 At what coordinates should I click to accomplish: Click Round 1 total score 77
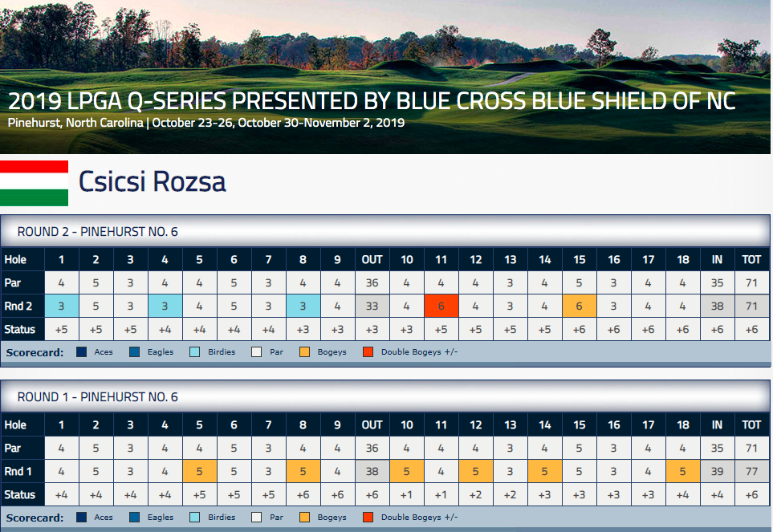click(x=751, y=471)
